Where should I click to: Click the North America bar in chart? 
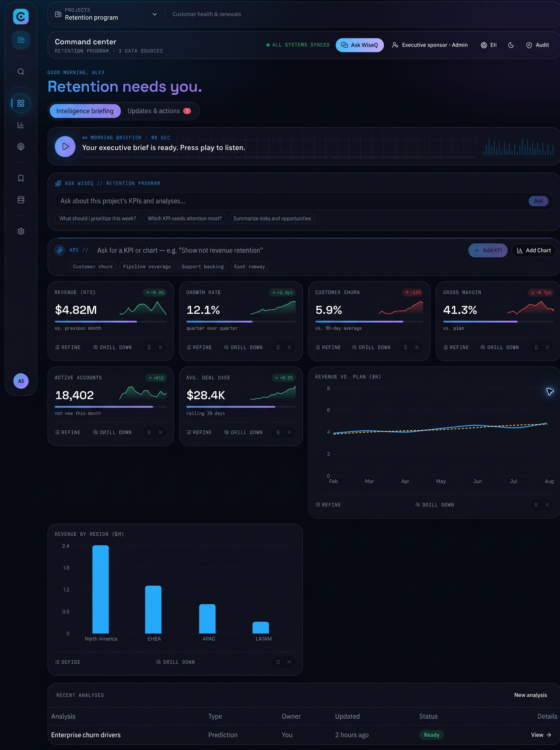click(x=101, y=589)
